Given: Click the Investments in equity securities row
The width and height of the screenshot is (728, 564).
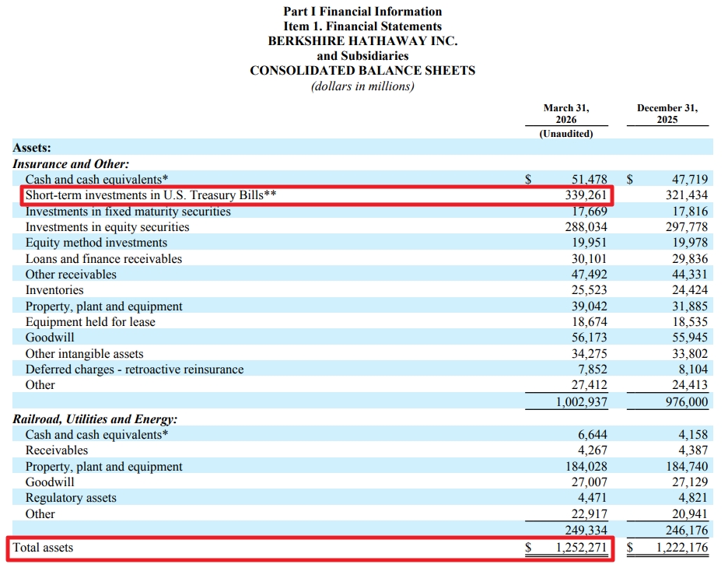Looking at the screenshot, I should (362, 227).
